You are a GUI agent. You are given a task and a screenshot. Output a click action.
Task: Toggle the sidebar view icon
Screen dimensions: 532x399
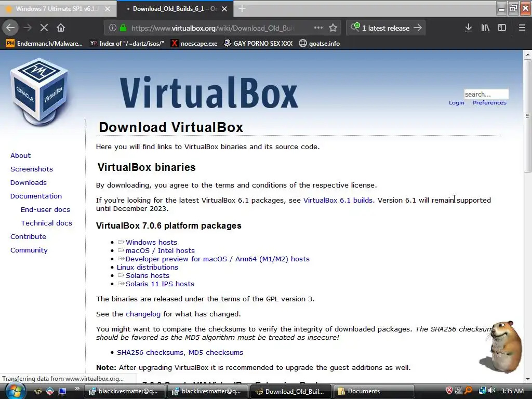click(502, 28)
